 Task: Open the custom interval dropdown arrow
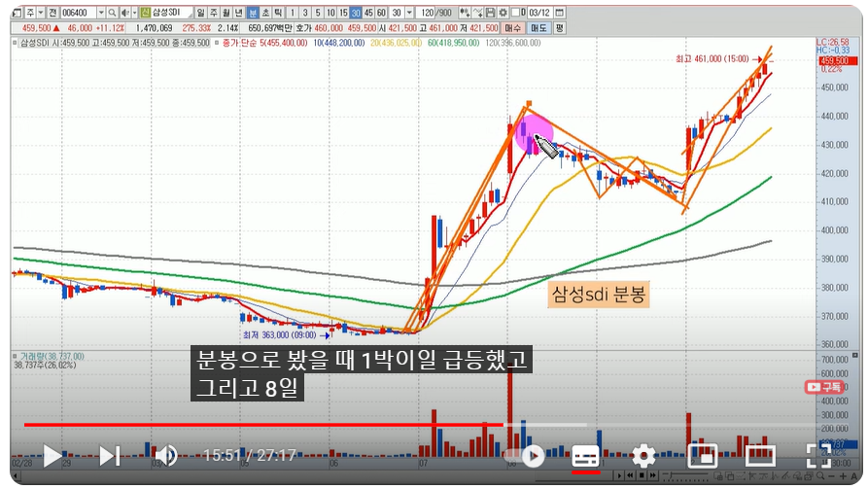[x=409, y=13]
